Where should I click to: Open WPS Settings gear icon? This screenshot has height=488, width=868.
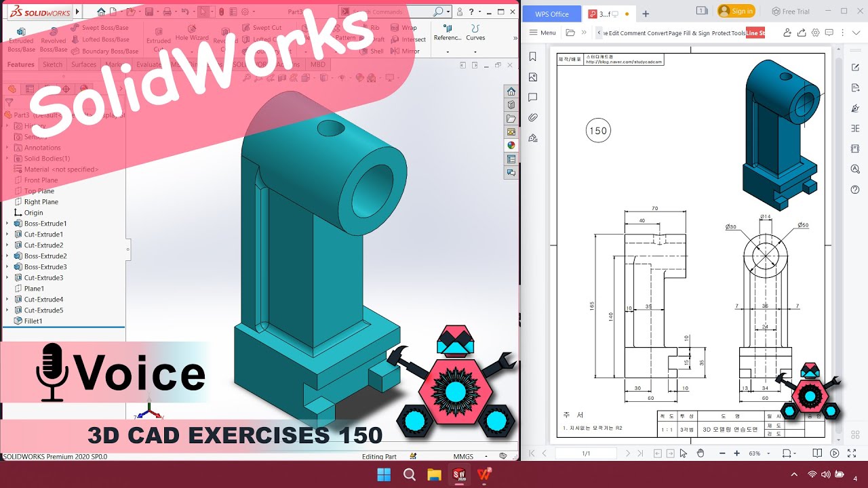pos(816,33)
